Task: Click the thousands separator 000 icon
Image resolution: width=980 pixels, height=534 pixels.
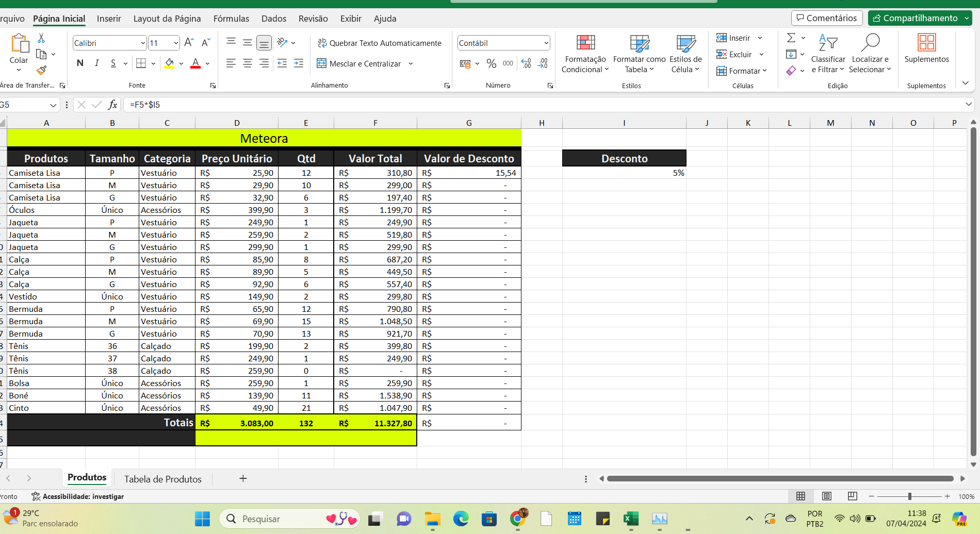Action: click(508, 63)
